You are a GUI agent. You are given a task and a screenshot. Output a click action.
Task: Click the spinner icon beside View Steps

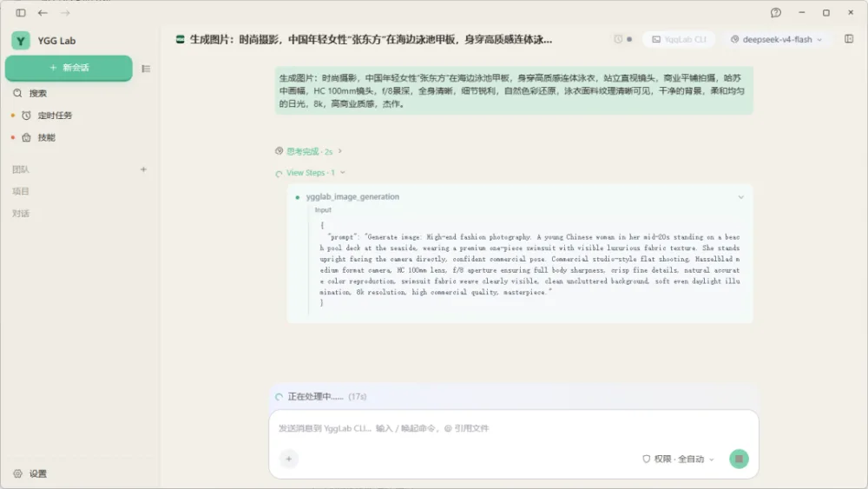pos(279,174)
